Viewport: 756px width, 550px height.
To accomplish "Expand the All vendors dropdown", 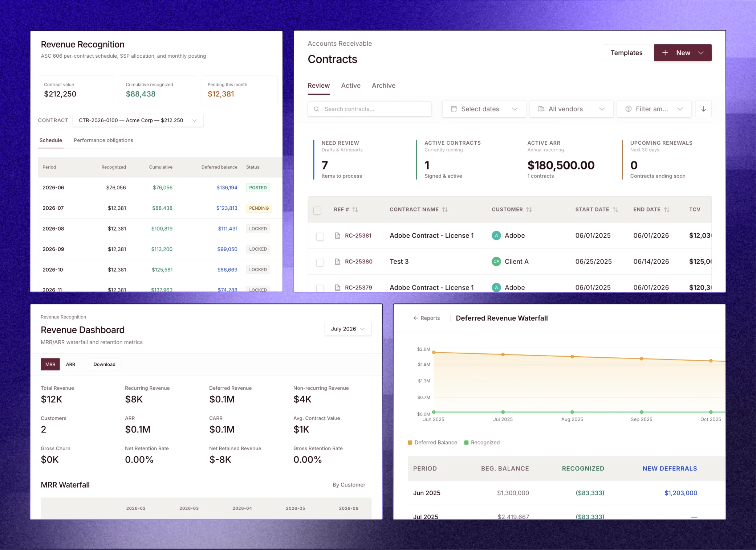I will point(572,109).
